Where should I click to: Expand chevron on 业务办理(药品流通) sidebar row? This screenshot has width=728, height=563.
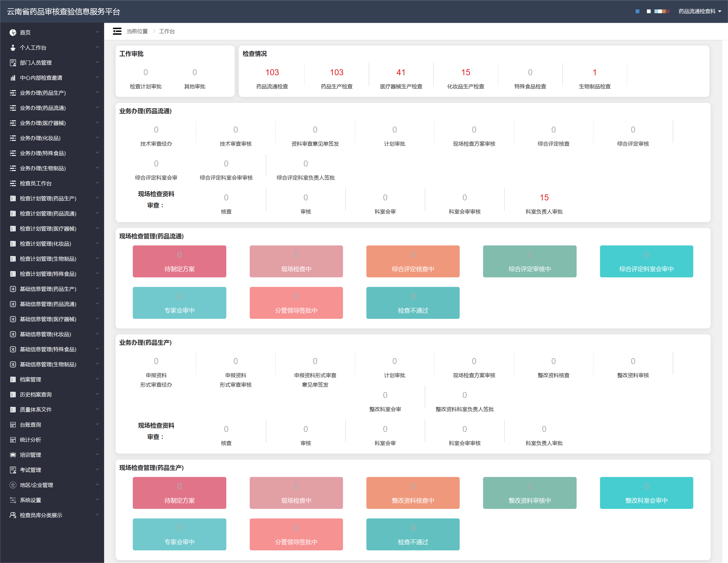[97, 108]
